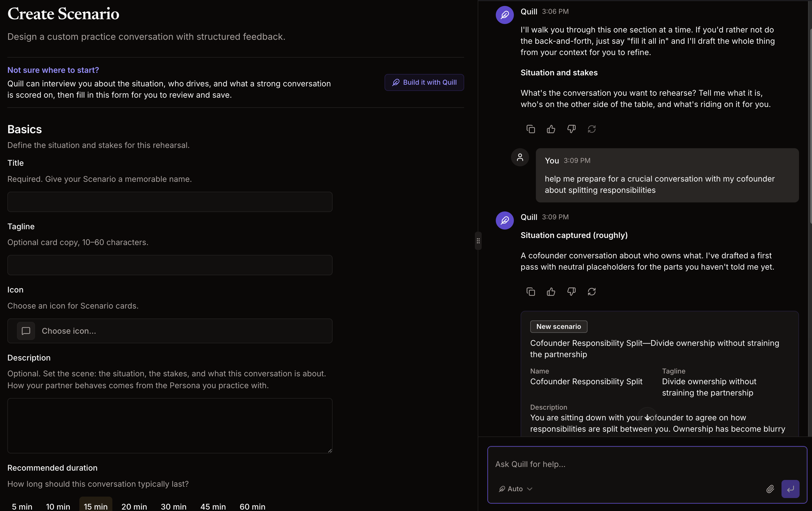Viewport: 812px width, 511px height.
Task: Select the 60 min duration option
Action: [252, 506]
